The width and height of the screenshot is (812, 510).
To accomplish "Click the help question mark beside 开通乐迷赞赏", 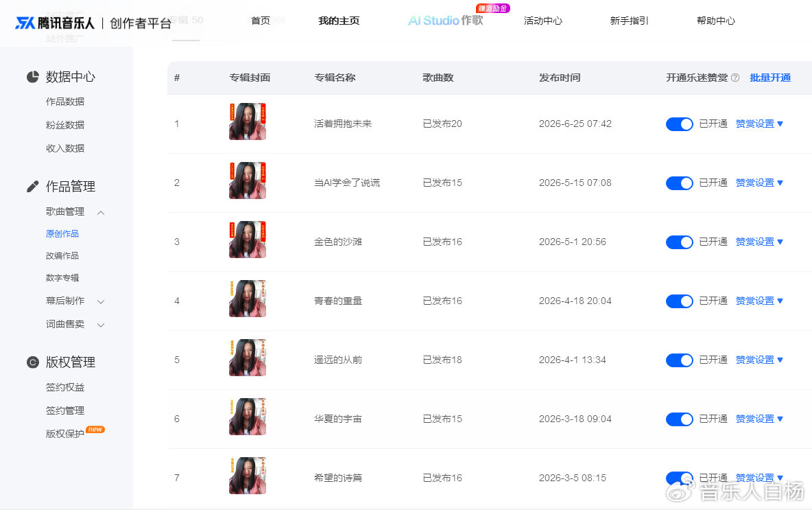I will 735,78.
